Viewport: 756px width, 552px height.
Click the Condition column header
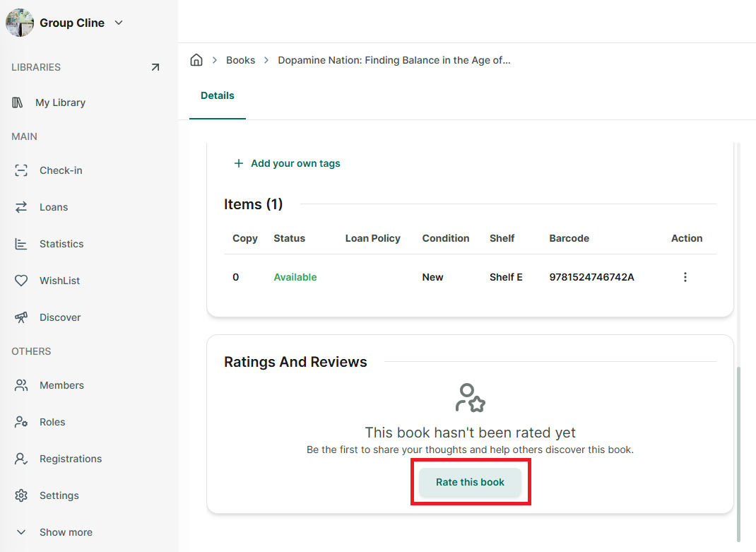coord(446,238)
